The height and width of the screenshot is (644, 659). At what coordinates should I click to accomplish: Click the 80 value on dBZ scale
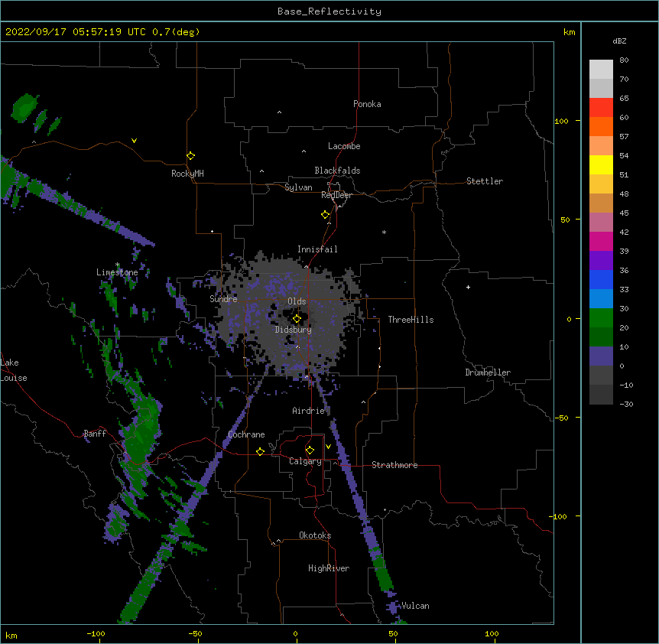click(624, 60)
